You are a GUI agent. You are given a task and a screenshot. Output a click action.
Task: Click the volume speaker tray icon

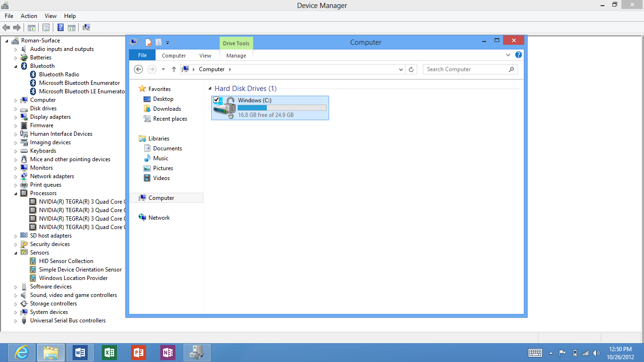(x=596, y=353)
